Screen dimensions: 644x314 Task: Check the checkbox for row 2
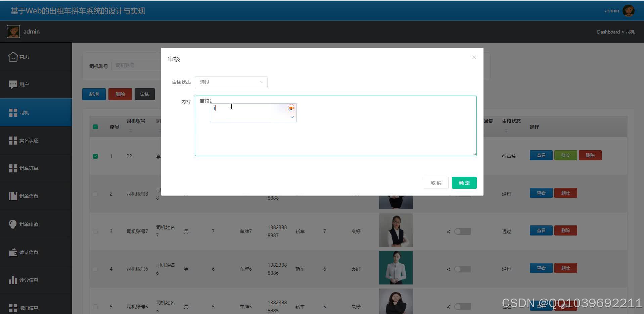95,194
